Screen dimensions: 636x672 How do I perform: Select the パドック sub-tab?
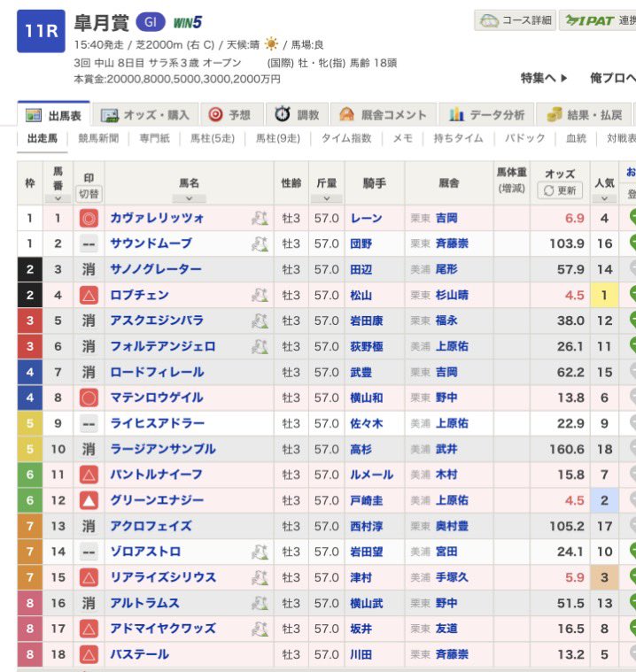[524, 138]
